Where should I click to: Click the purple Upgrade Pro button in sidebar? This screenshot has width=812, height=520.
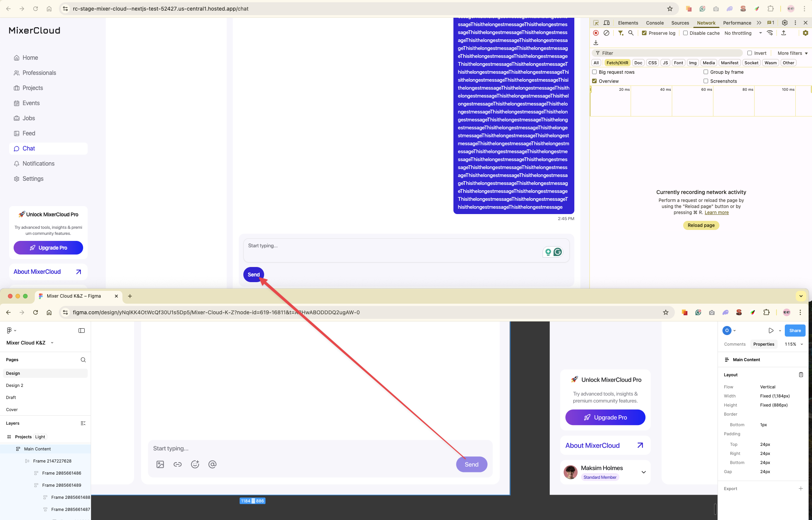[48, 248]
